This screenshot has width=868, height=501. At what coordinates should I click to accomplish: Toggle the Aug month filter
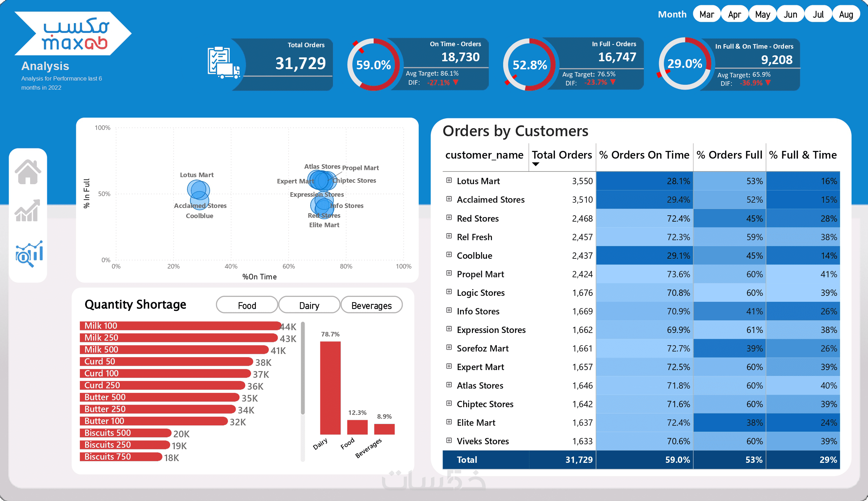(x=846, y=14)
